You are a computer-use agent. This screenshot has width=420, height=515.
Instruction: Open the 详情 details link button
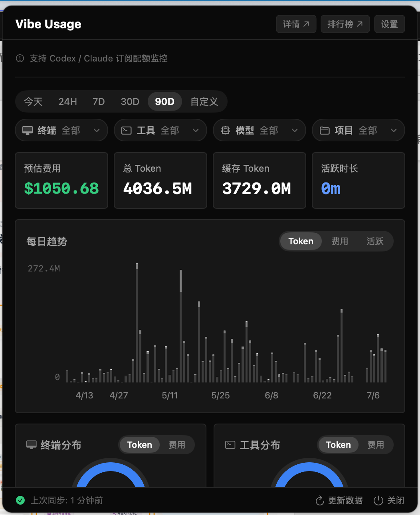pyautogui.click(x=296, y=24)
